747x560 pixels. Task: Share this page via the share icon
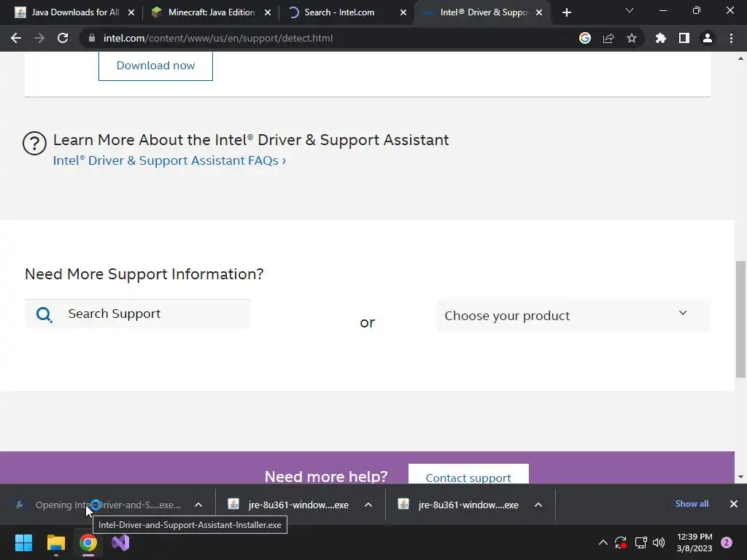tap(608, 38)
